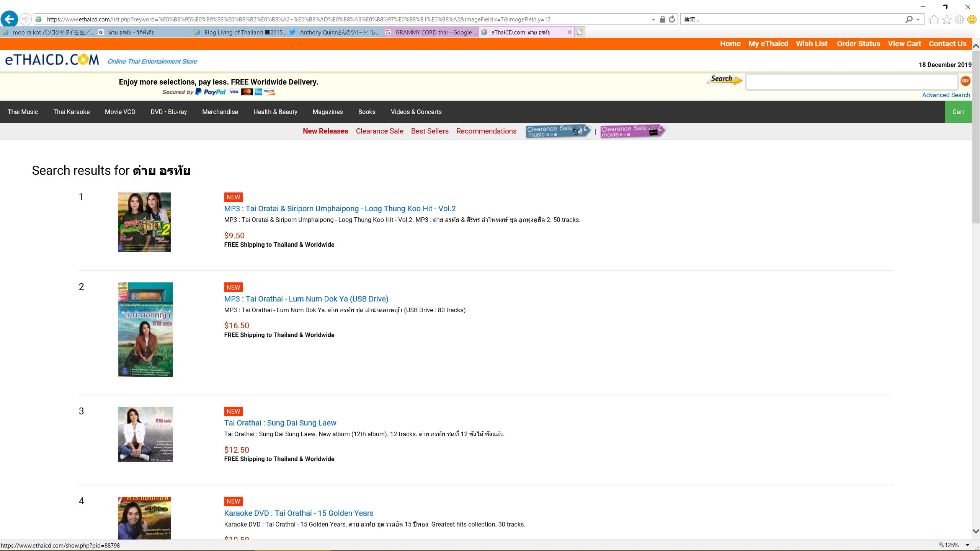Image resolution: width=980 pixels, height=551 pixels.
Task: Switch to GRAMMY CORD thai Google tab
Action: pyautogui.click(x=431, y=32)
